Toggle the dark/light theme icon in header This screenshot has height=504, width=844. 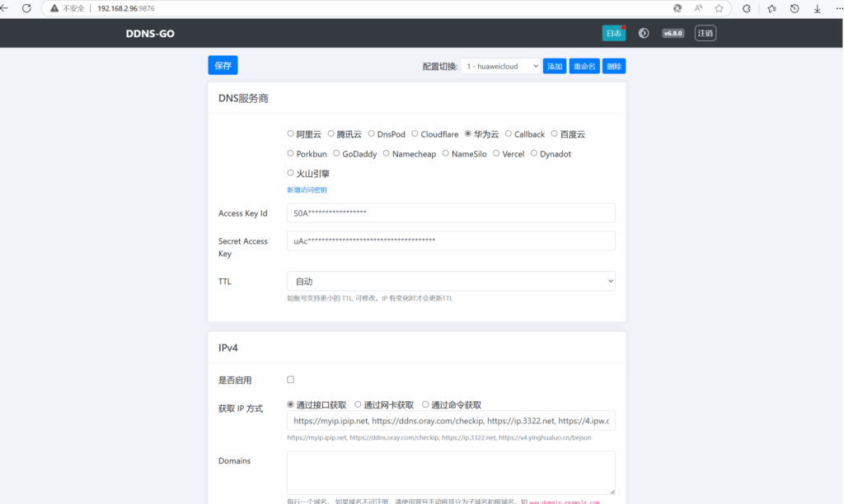coord(644,33)
